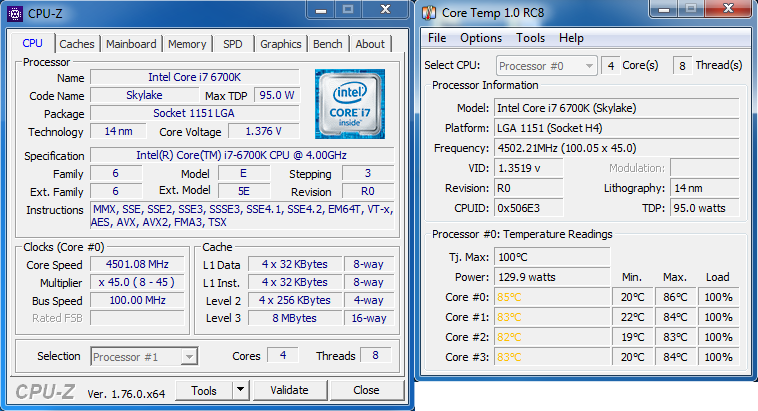The image size is (758, 411).
Task: Click the Core Temp Lithography value 14 nm
Action: coord(704,188)
